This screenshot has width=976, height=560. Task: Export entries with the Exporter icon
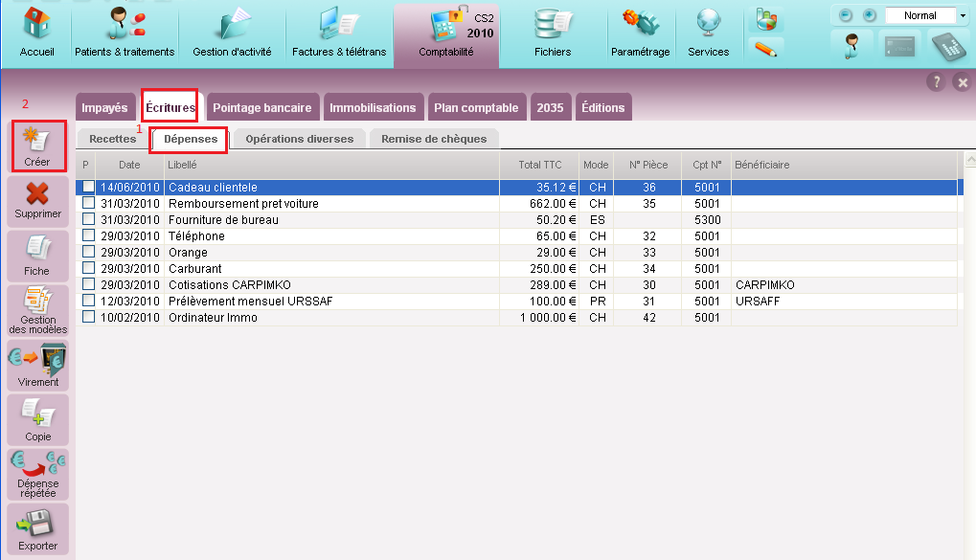point(37,528)
